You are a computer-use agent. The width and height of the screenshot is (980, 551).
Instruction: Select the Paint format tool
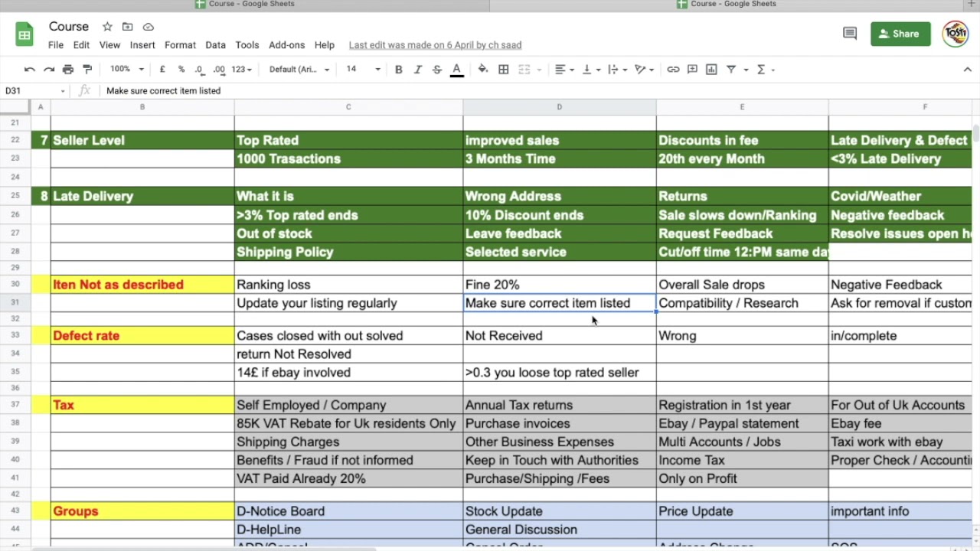coord(87,70)
